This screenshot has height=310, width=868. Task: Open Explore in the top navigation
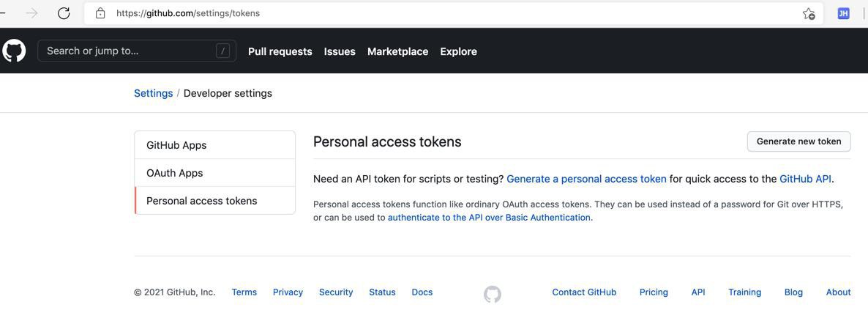coord(458,51)
